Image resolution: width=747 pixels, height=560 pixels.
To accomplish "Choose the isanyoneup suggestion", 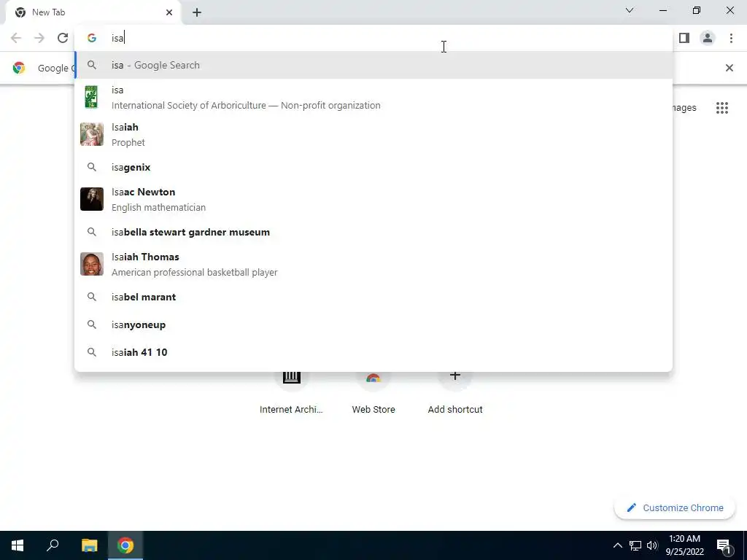I will pyautogui.click(x=373, y=324).
